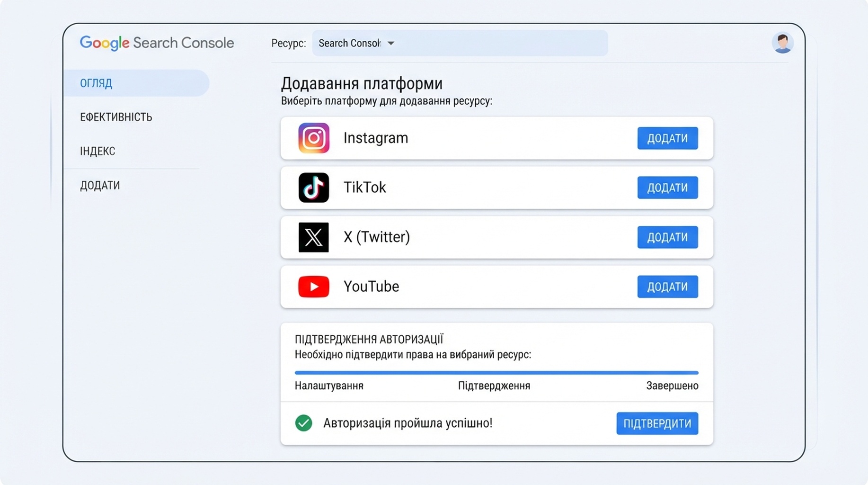The width and height of the screenshot is (868, 485).
Task: Click the green success checkmark icon
Action: click(x=303, y=423)
